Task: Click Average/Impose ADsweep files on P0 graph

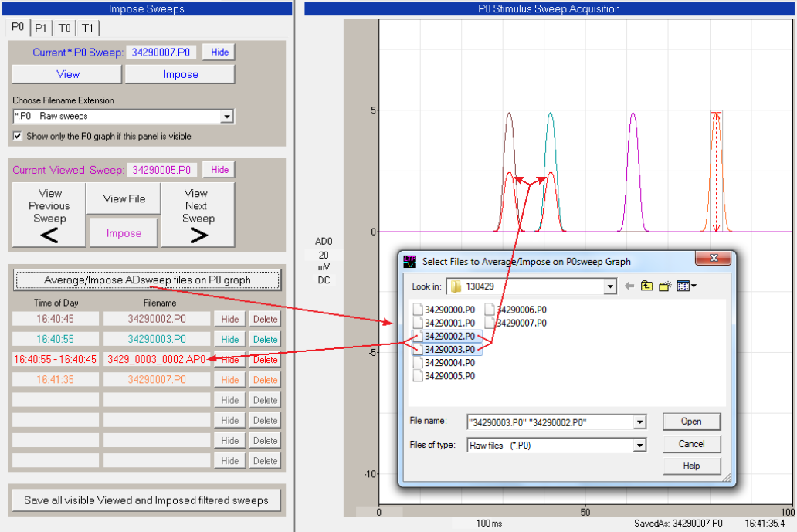Action: pyautogui.click(x=147, y=280)
